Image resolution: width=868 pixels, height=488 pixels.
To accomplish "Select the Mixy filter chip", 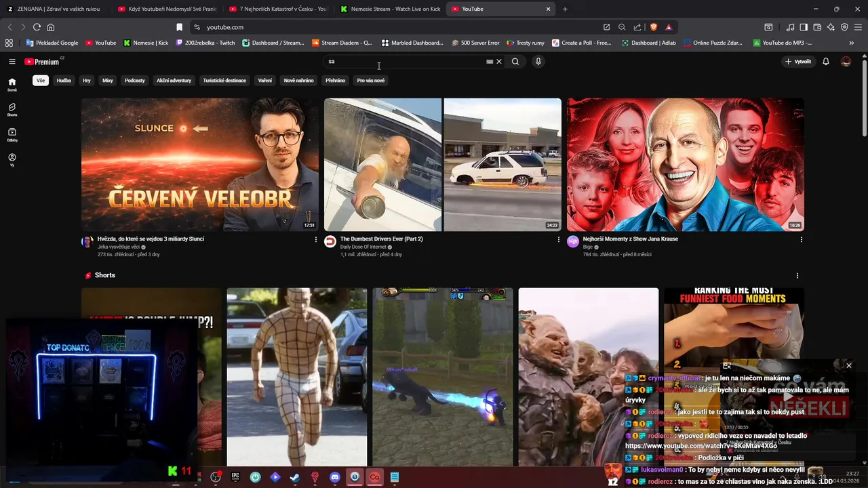I will 108,81.
